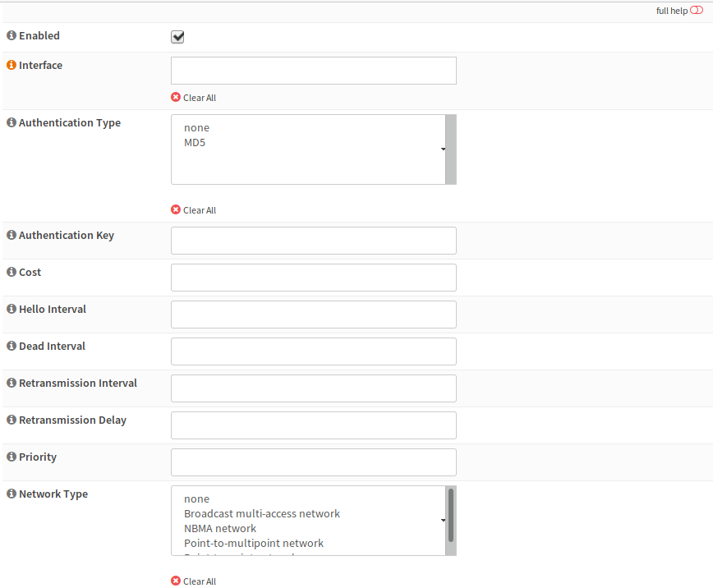The width and height of the screenshot is (713, 588).
Task: Choose NBMA network in Network Type list
Action: click(x=220, y=529)
